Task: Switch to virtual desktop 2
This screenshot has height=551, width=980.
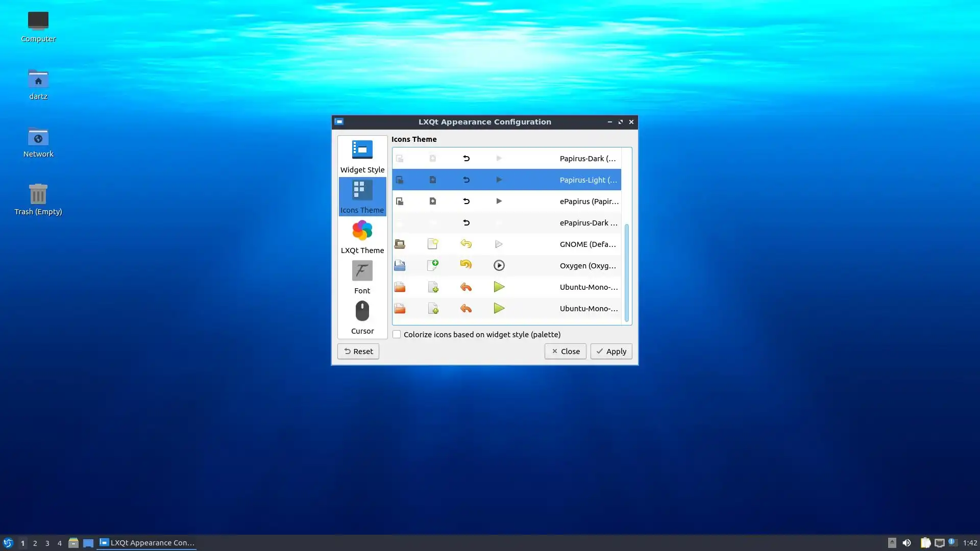Action: (x=35, y=543)
